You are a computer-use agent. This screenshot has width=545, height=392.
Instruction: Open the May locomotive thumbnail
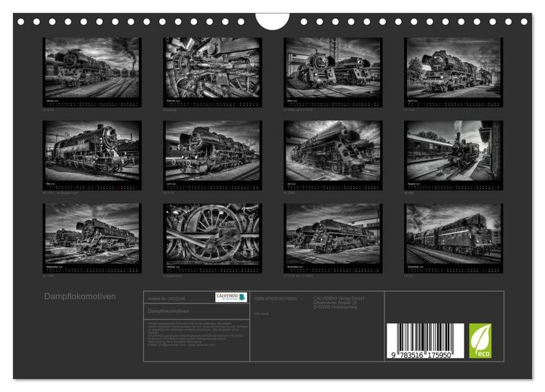pyautogui.click(x=92, y=155)
